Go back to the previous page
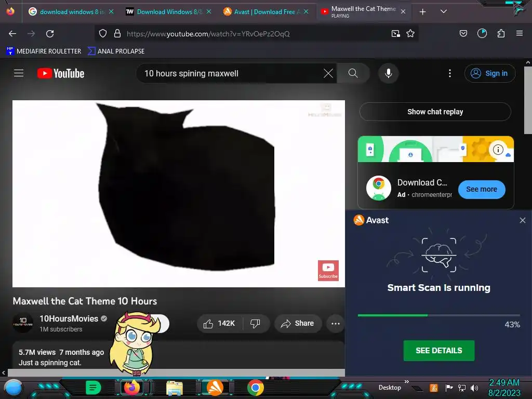This screenshot has height=399, width=532. click(x=12, y=34)
